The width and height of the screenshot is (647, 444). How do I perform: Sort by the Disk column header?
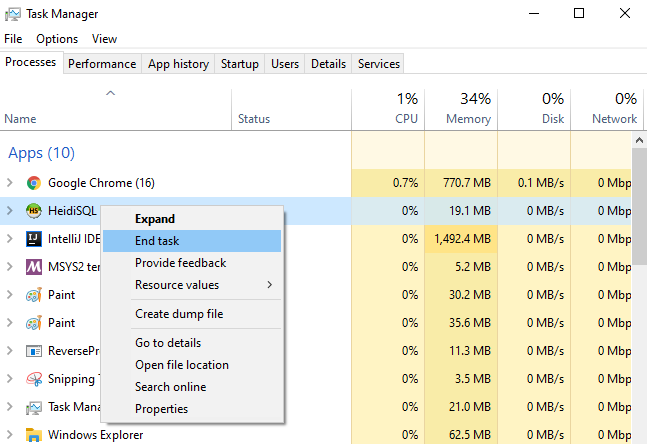coord(534,110)
